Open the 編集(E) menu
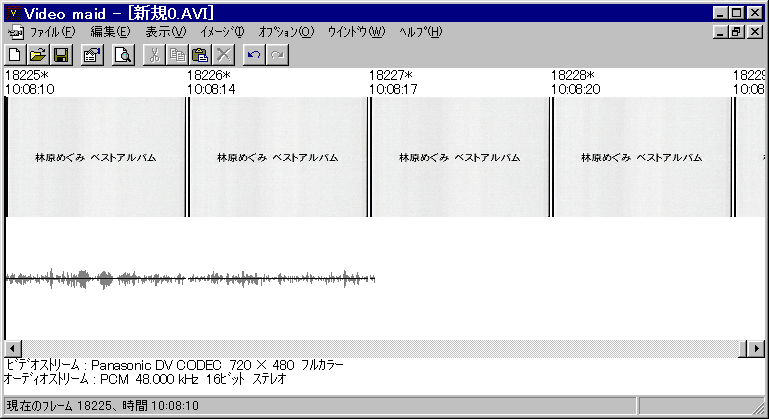 (x=110, y=32)
